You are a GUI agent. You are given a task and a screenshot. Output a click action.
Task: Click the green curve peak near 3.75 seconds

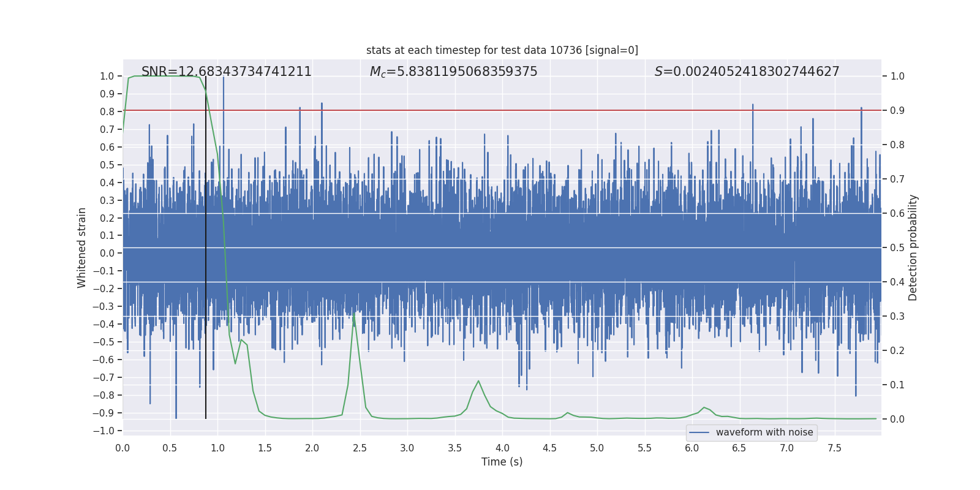point(478,381)
